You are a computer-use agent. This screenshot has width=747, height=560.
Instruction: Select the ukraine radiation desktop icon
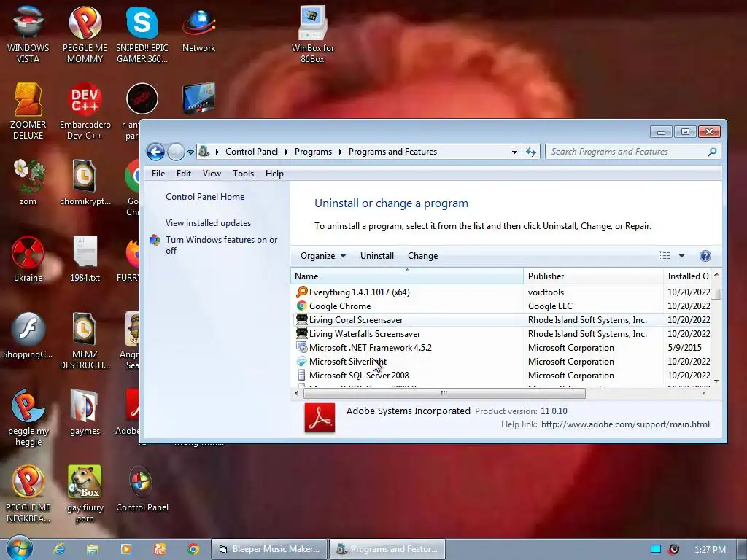tap(28, 259)
